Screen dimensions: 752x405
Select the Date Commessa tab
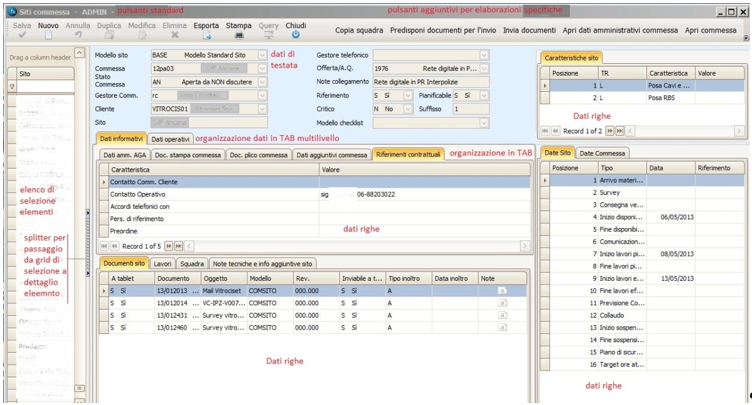[603, 152]
